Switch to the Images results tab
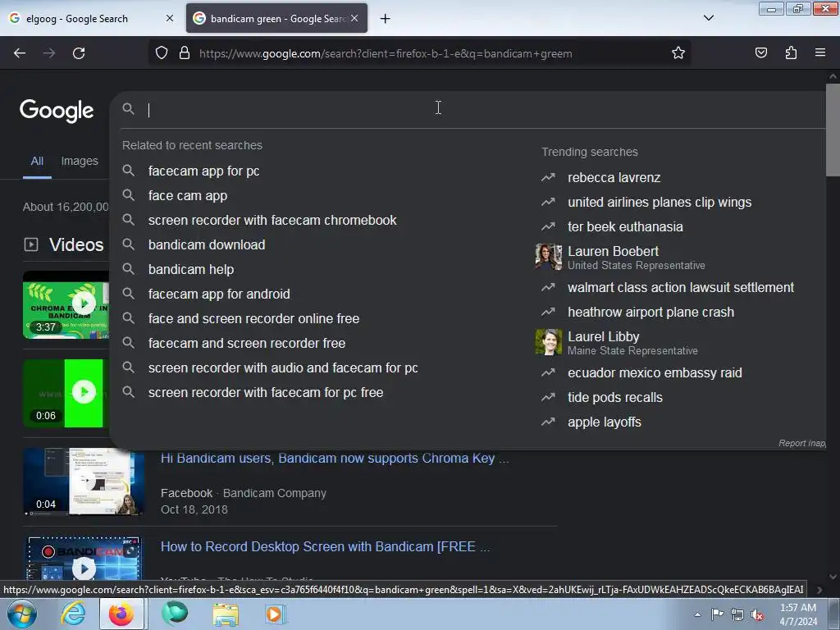This screenshot has width=840, height=630. tap(80, 162)
